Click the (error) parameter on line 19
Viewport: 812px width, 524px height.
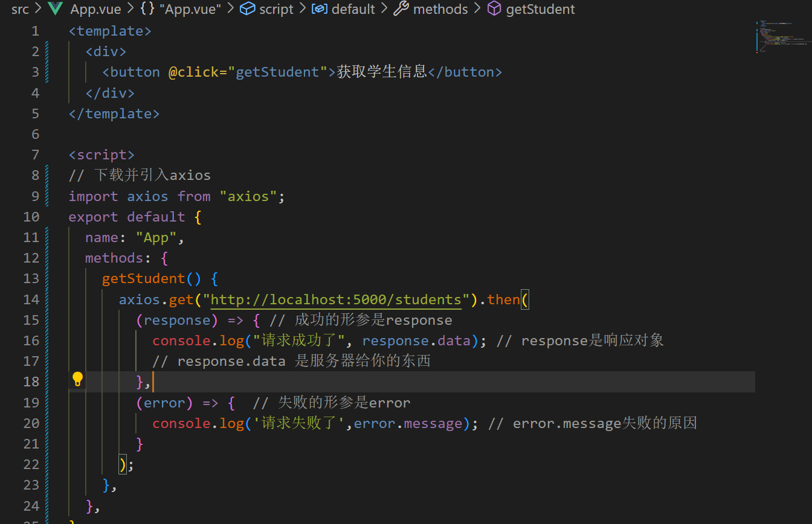tap(164, 403)
